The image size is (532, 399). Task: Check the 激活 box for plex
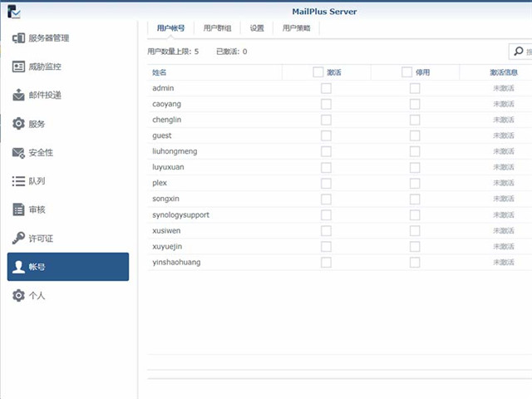pos(326,183)
